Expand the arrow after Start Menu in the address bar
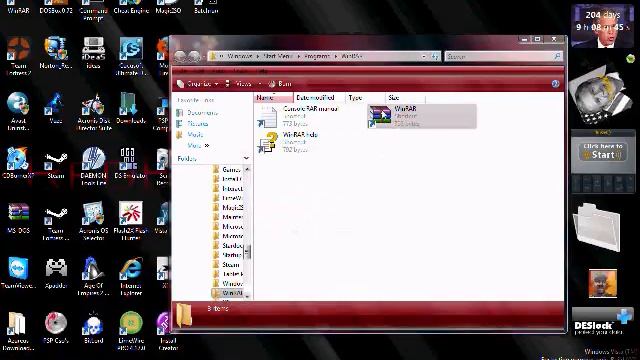The height and width of the screenshot is (360, 640). pos(298,56)
